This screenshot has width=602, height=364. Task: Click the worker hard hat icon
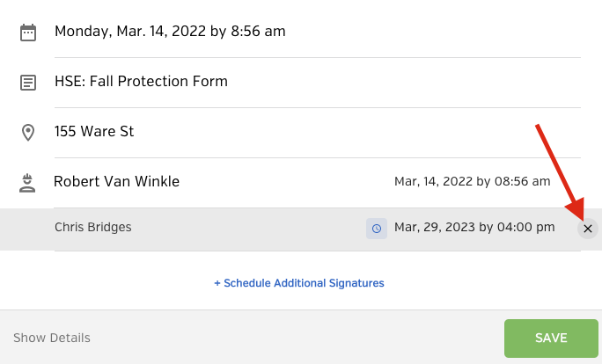(27, 183)
